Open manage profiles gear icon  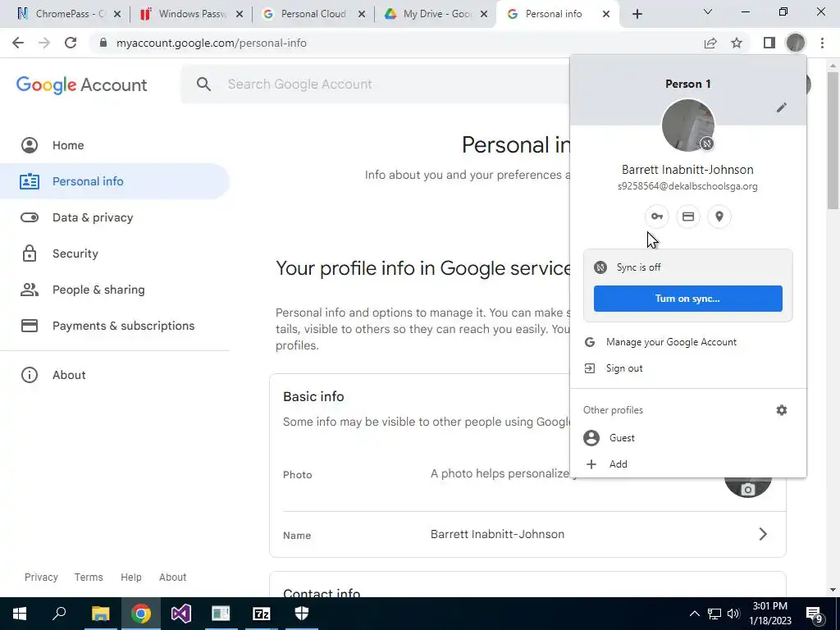(x=782, y=410)
